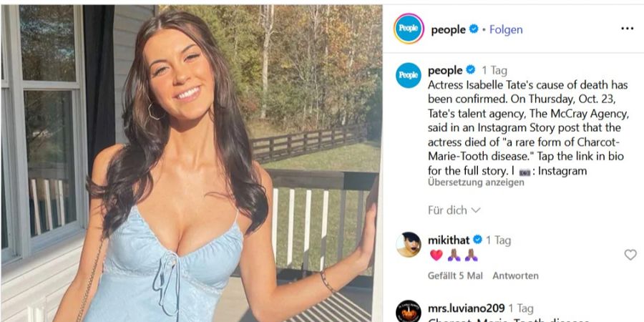The height and width of the screenshot is (322, 644).
Task: Click verified badge beside mikithat
Action: click(477, 240)
